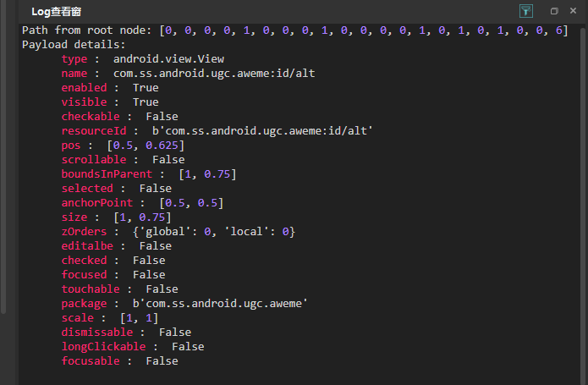The width and height of the screenshot is (588, 385).
Task: Pop out the Log window with restore icon
Action: coord(554,11)
